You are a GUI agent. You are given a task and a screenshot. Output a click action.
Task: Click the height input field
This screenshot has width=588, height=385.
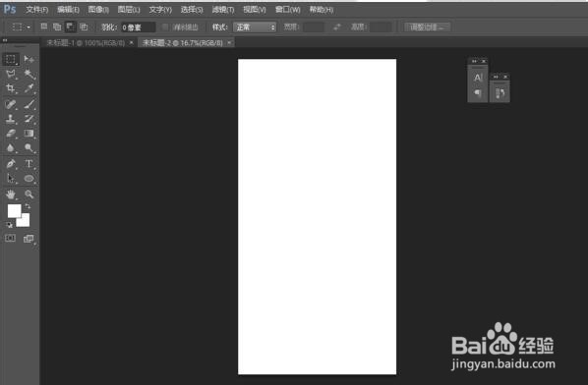[381, 27]
